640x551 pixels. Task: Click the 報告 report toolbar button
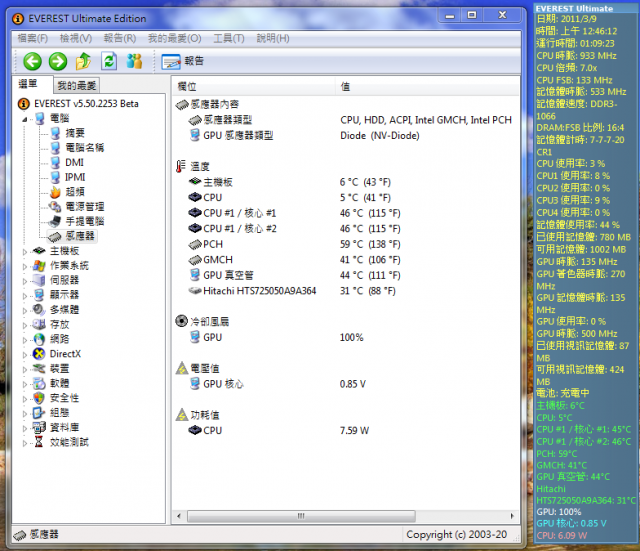(183, 61)
